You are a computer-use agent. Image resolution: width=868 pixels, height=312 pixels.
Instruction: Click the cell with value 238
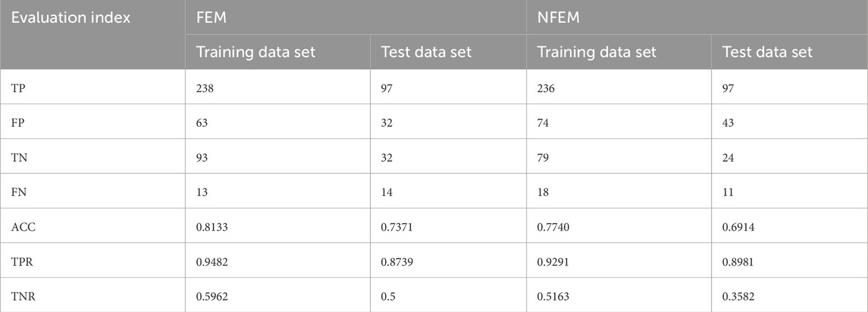click(x=277, y=87)
